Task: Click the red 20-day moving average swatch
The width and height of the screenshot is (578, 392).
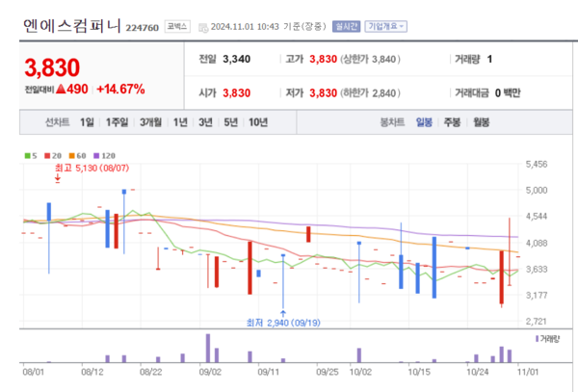Action: tap(47, 156)
